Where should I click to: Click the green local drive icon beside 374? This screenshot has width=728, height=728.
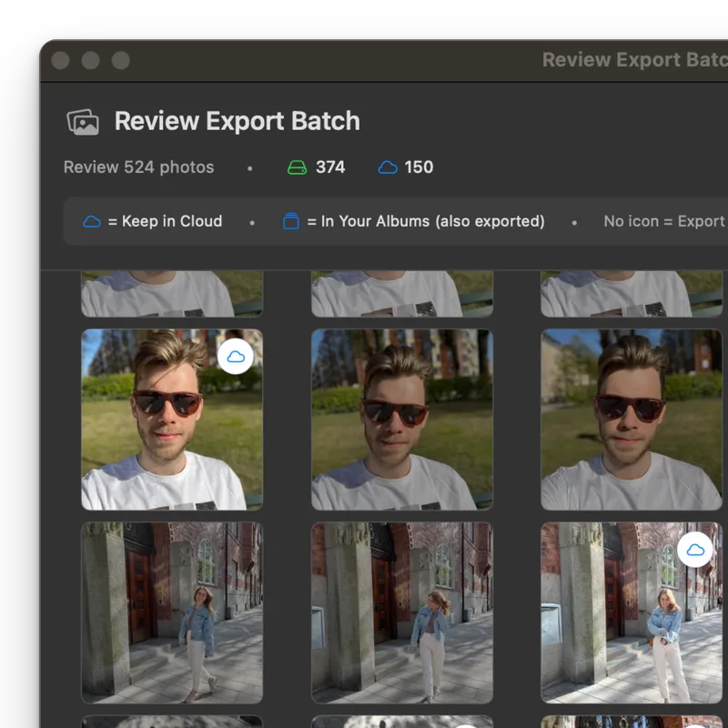(x=298, y=167)
